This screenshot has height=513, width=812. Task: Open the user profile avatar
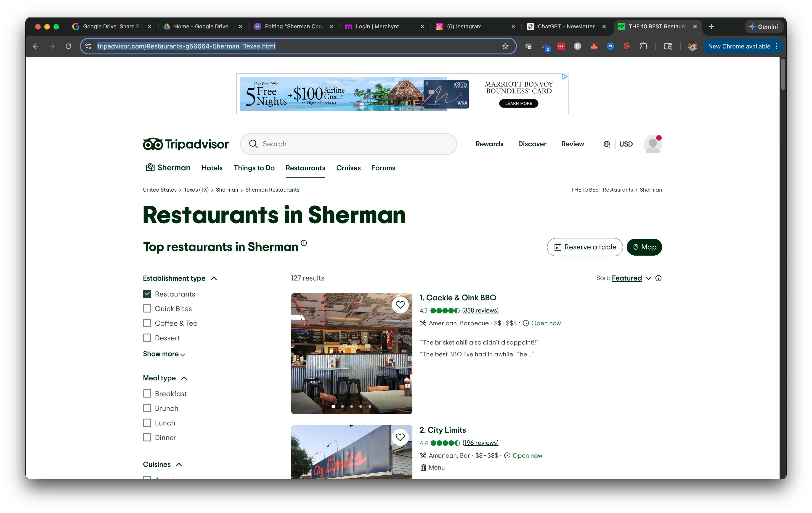click(x=653, y=144)
